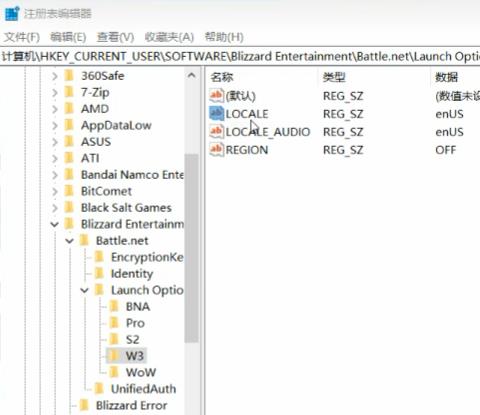Collapse the Battle.net tree node
Image resolution: width=480 pixels, height=415 pixels.
tap(69, 241)
